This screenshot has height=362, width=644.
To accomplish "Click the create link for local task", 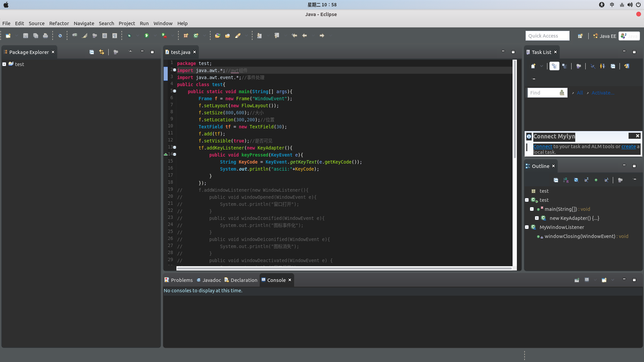I will [x=629, y=146].
